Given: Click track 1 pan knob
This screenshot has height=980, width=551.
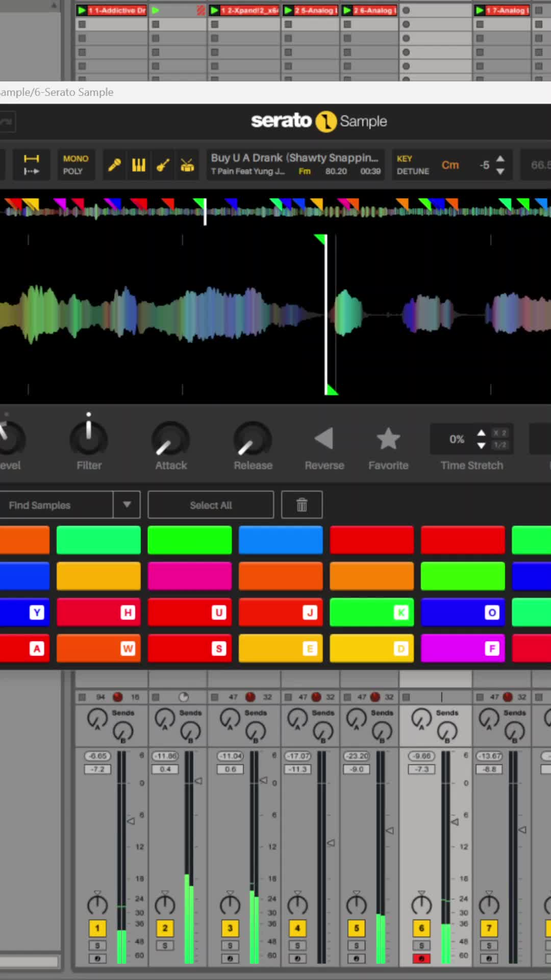Looking at the screenshot, I should click(97, 904).
